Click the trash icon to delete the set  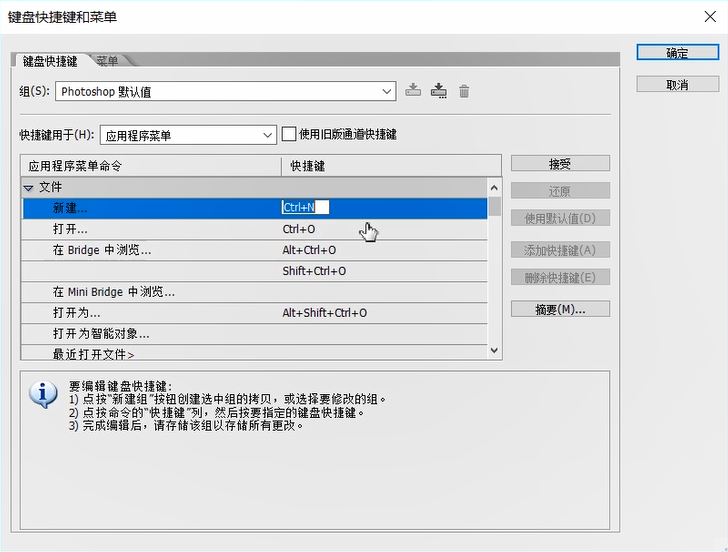click(x=464, y=91)
